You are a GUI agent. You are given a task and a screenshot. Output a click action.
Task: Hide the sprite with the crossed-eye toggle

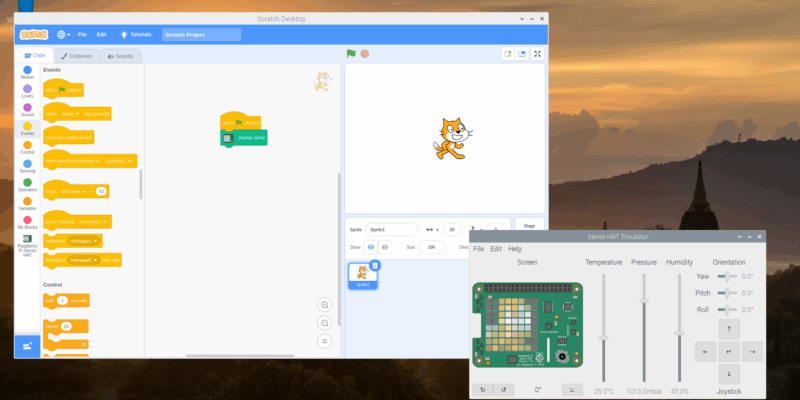pyautogui.click(x=386, y=246)
